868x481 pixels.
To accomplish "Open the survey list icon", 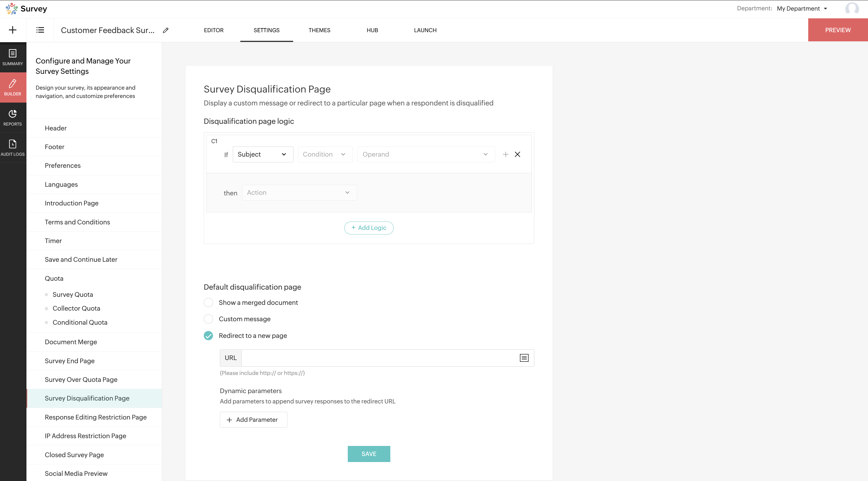I will click(40, 30).
